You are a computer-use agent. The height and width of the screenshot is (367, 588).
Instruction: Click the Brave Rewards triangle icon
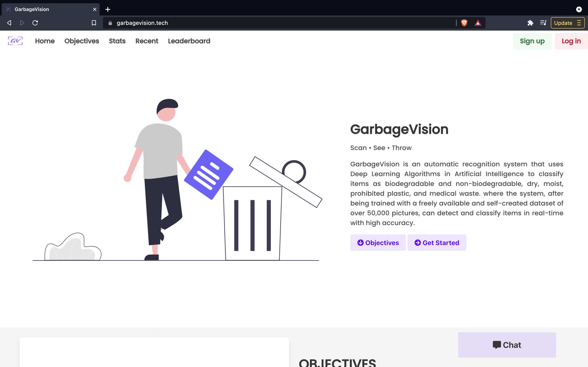pos(478,23)
